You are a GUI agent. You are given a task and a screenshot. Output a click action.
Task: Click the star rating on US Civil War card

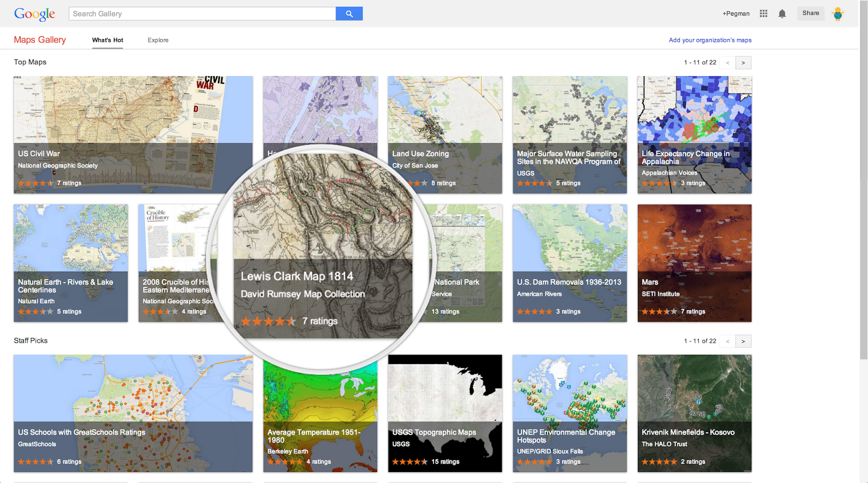35,183
